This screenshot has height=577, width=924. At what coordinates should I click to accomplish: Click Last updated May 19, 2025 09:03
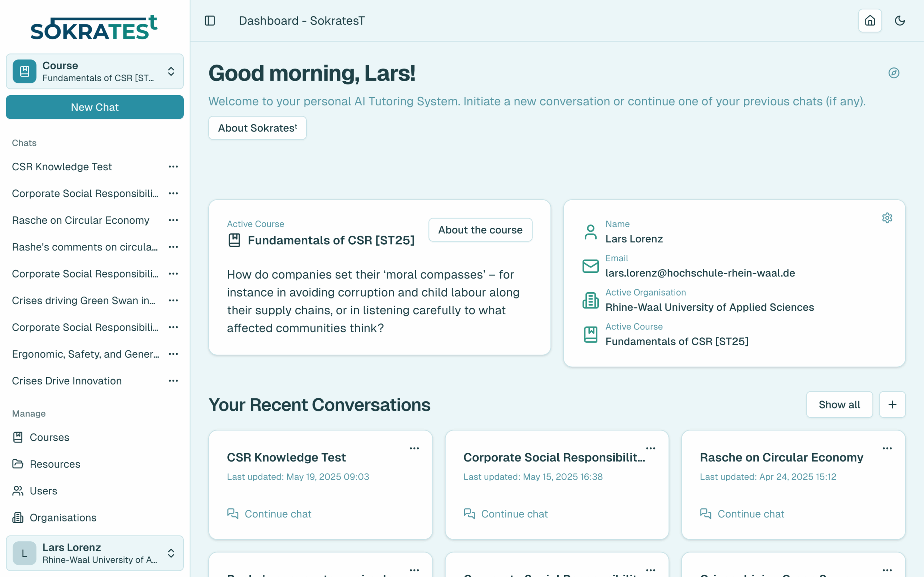[298, 477]
